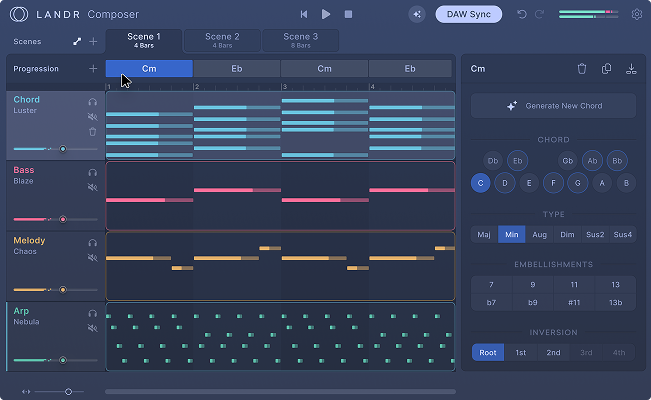This screenshot has height=400, width=651.
Task: Delete the selected Cm chord
Action: click(582, 69)
